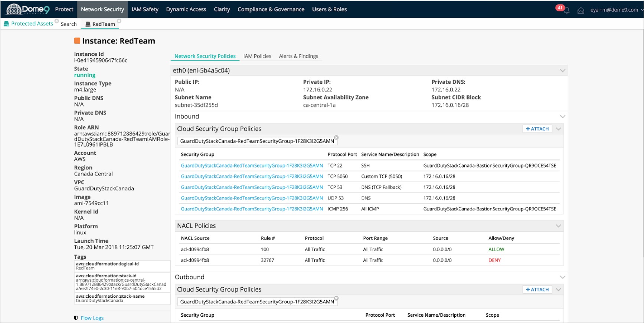644x323 pixels.
Task: Close the Protected Assets tab
Action: 57,21
